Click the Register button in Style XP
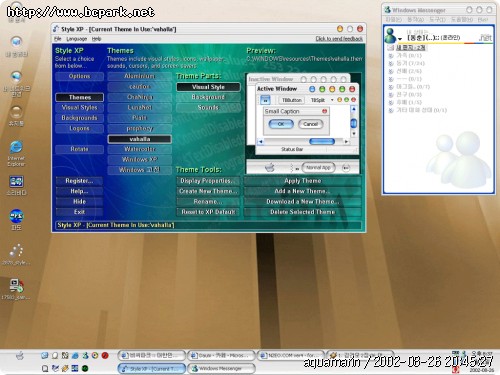500x375 pixels. [x=79, y=181]
